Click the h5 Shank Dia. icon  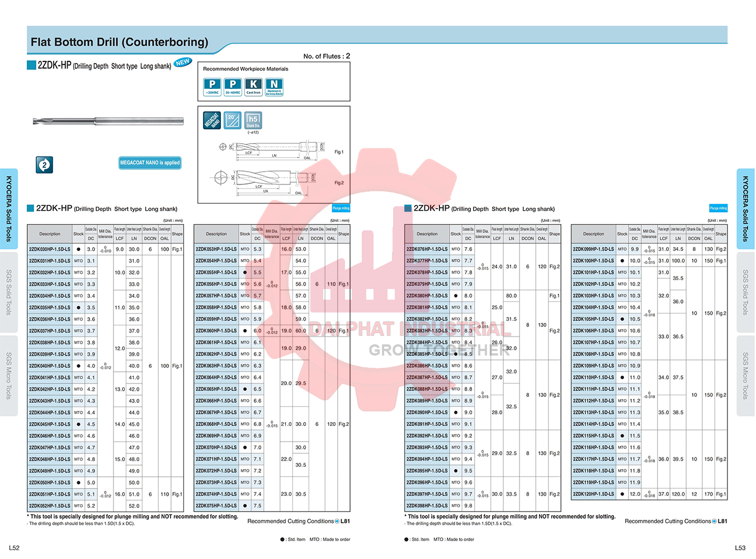(253, 120)
